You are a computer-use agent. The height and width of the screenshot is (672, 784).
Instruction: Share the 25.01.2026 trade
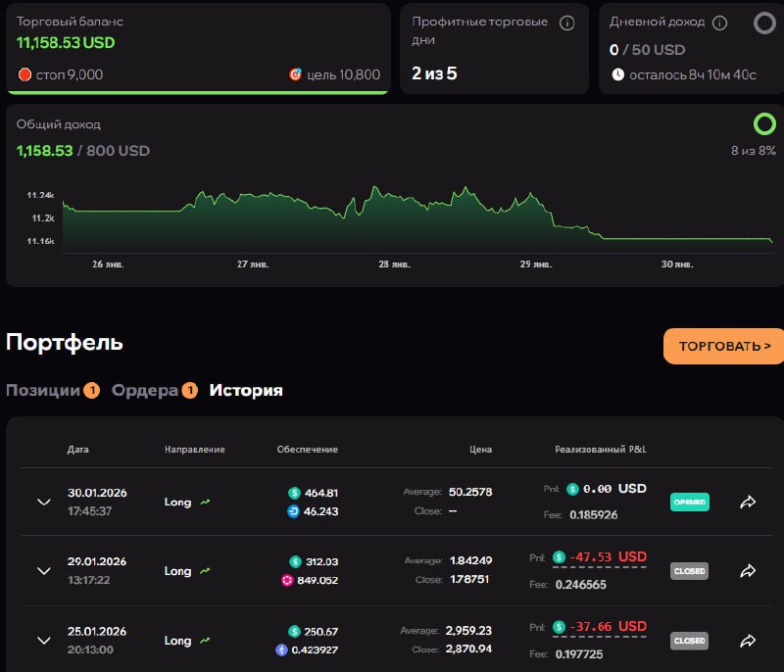pyautogui.click(x=748, y=641)
